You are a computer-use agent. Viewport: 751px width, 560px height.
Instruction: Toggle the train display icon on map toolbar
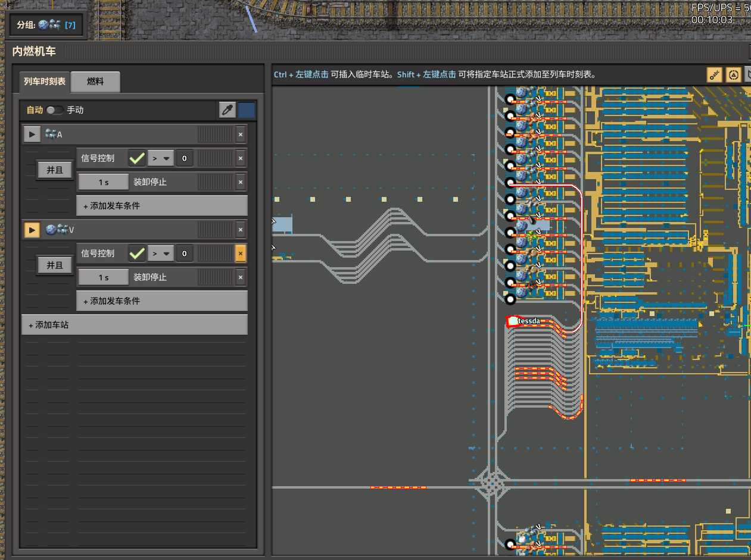[734, 74]
